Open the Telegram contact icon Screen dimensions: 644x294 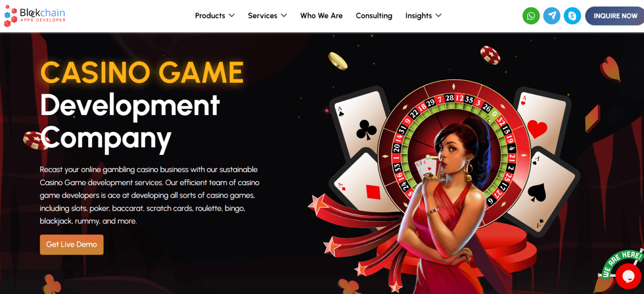pos(552,16)
